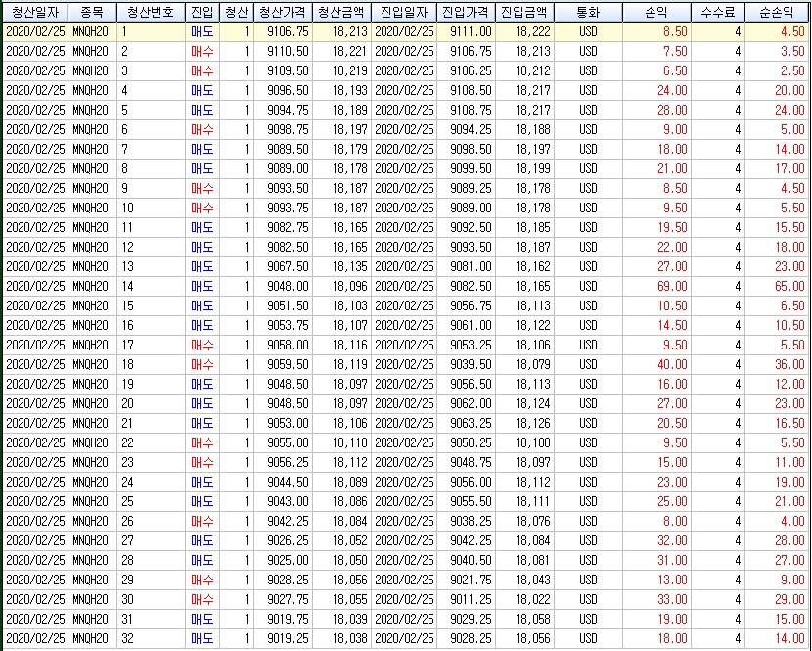Click 진입가격 9062.00 in row 20
Image resolution: width=812 pixels, height=651 pixels.
coord(471,403)
